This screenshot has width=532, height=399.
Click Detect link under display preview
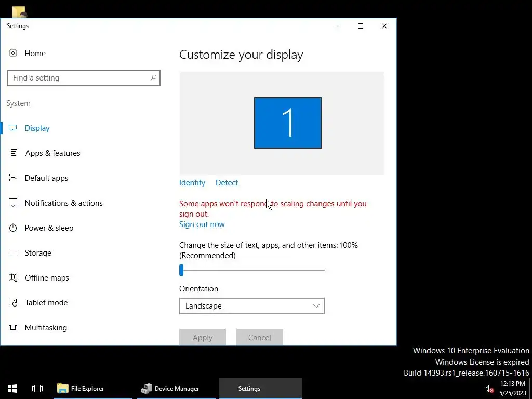pos(227,182)
